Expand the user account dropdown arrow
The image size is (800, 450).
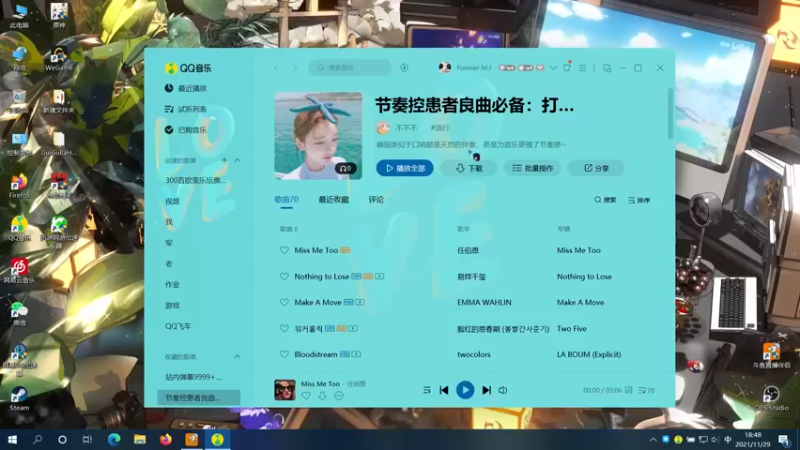tap(553, 67)
